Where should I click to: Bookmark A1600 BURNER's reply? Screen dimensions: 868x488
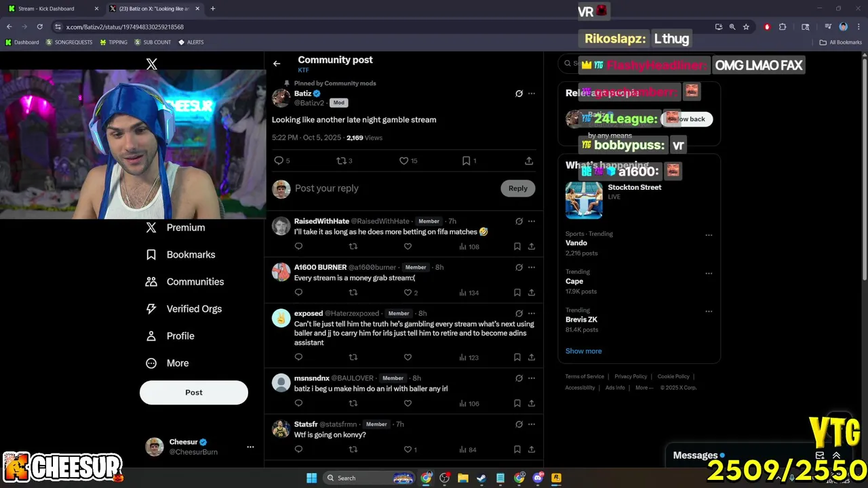[517, 293]
